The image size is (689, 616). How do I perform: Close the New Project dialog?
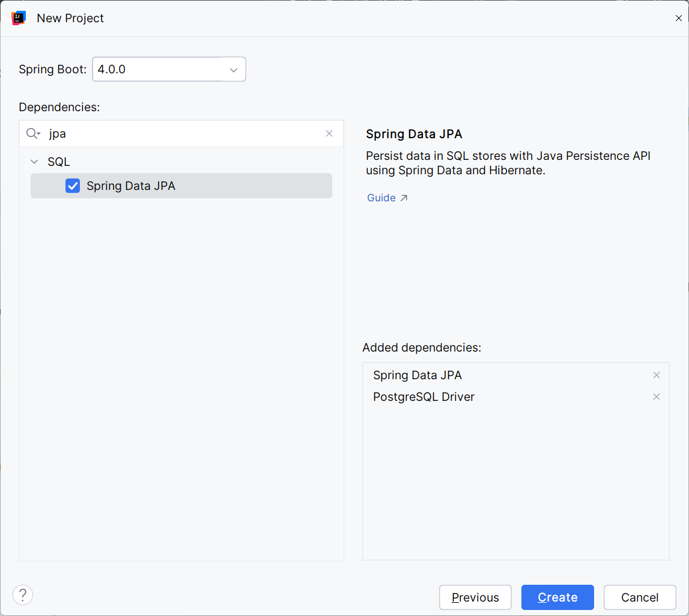[678, 18]
